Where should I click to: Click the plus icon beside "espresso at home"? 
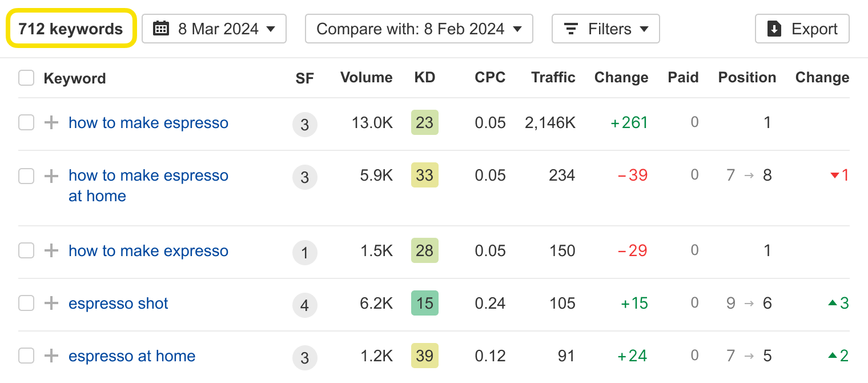(x=51, y=356)
